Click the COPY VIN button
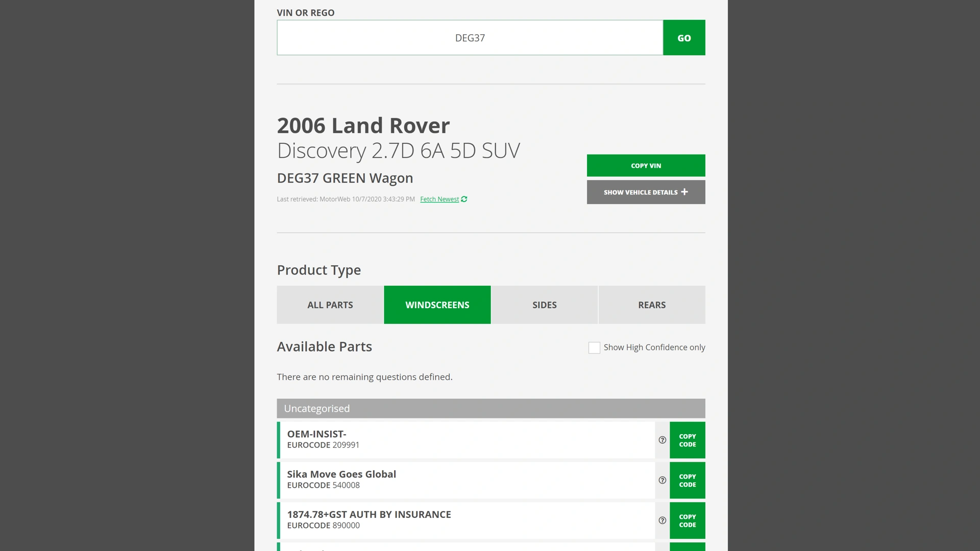 pyautogui.click(x=646, y=165)
